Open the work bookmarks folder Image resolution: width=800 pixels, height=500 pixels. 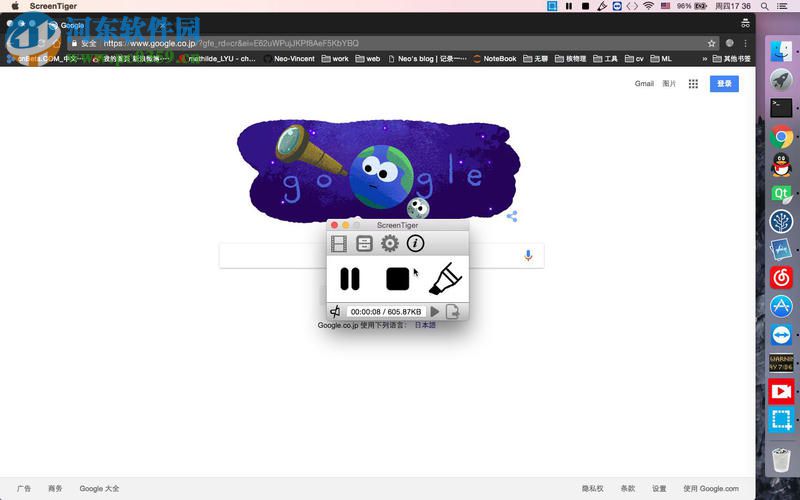(335, 59)
